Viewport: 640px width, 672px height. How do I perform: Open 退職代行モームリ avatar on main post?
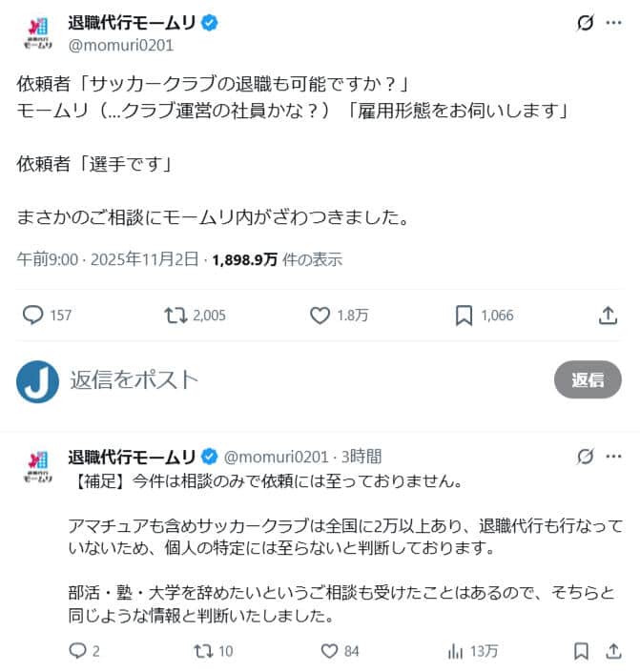(38, 32)
